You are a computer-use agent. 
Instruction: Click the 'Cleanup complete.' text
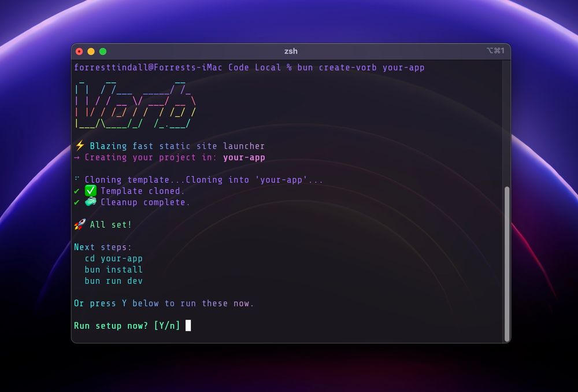coord(145,202)
